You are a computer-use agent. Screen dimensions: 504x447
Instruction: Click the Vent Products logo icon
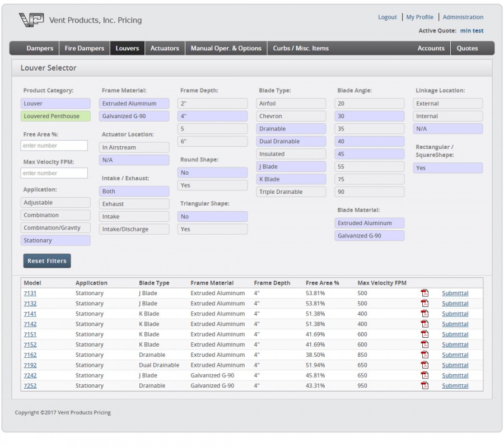pyautogui.click(x=31, y=20)
